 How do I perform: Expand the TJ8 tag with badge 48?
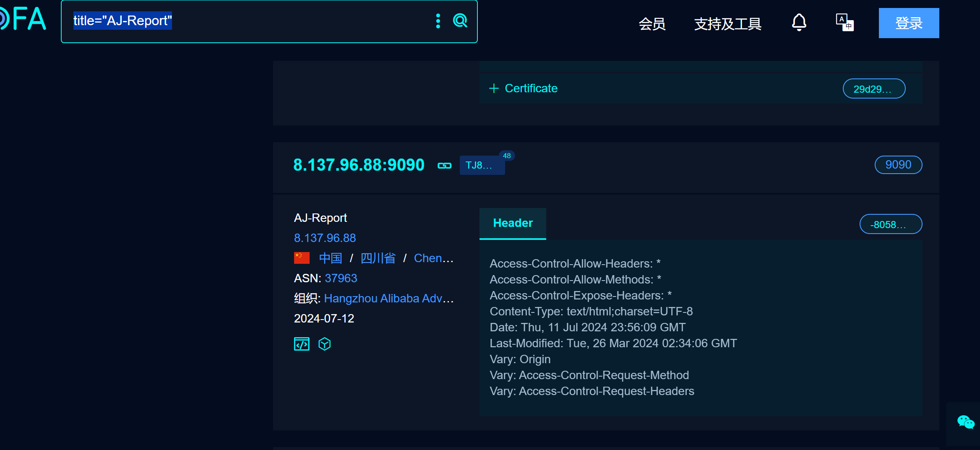(482, 165)
